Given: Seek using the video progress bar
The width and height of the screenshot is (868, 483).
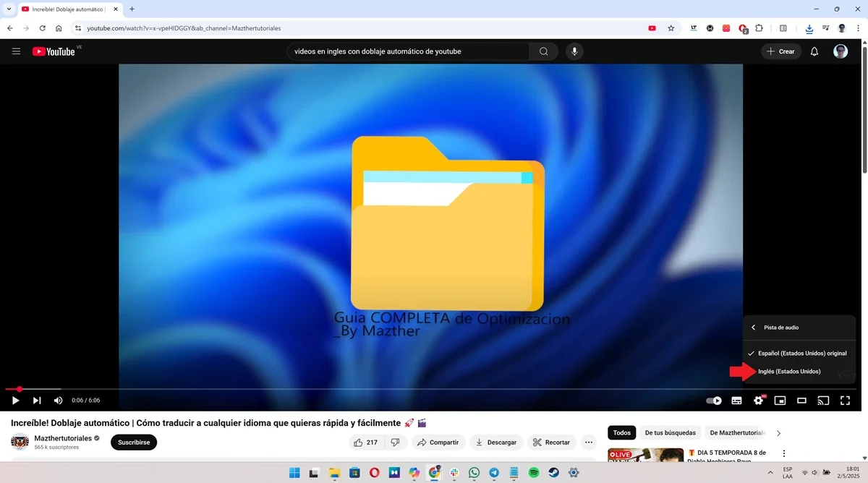Looking at the screenshot, I should click(x=430, y=389).
